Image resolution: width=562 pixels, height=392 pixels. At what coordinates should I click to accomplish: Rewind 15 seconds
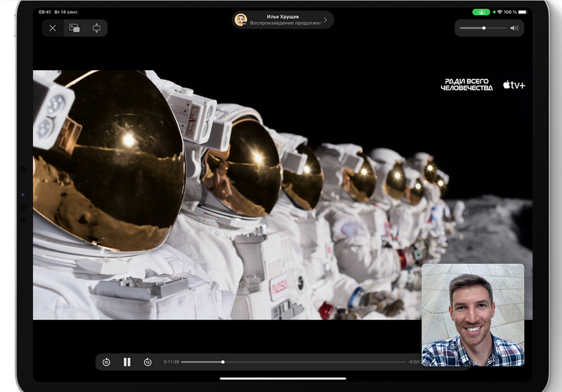click(x=106, y=362)
